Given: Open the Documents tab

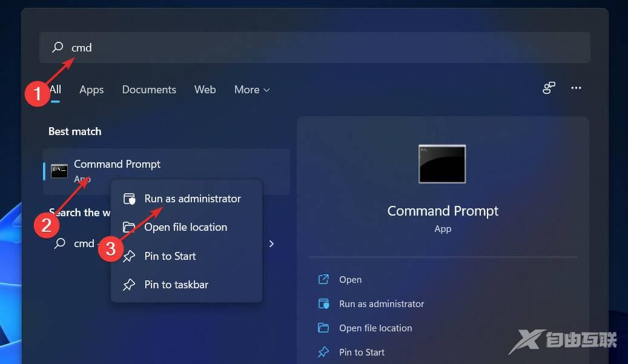Looking at the screenshot, I should click(x=149, y=90).
